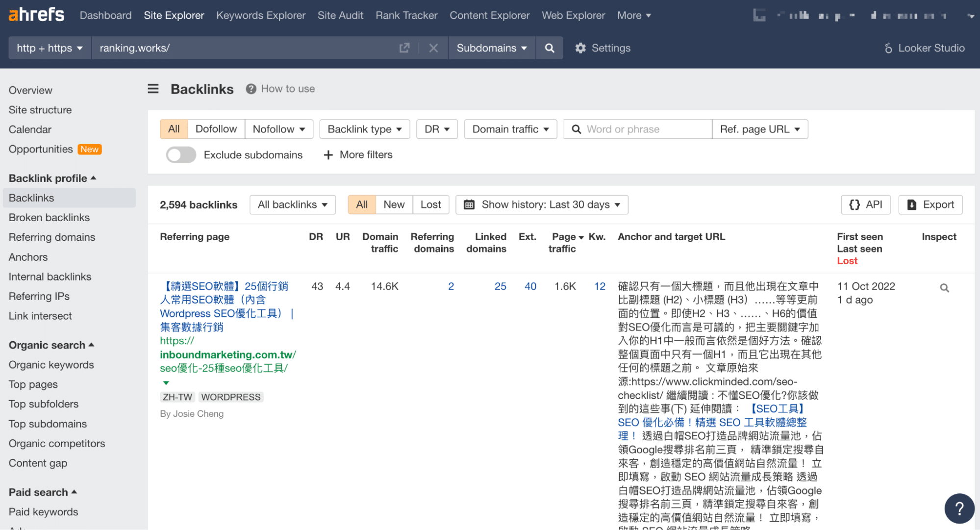Open URL in new tab icon
This screenshot has width=980, height=530.
[x=404, y=48]
